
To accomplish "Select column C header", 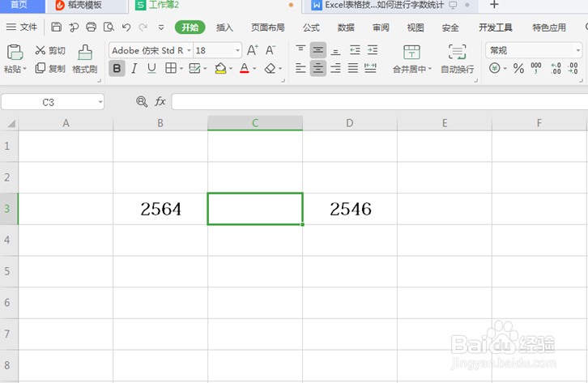I will tap(255, 123).
